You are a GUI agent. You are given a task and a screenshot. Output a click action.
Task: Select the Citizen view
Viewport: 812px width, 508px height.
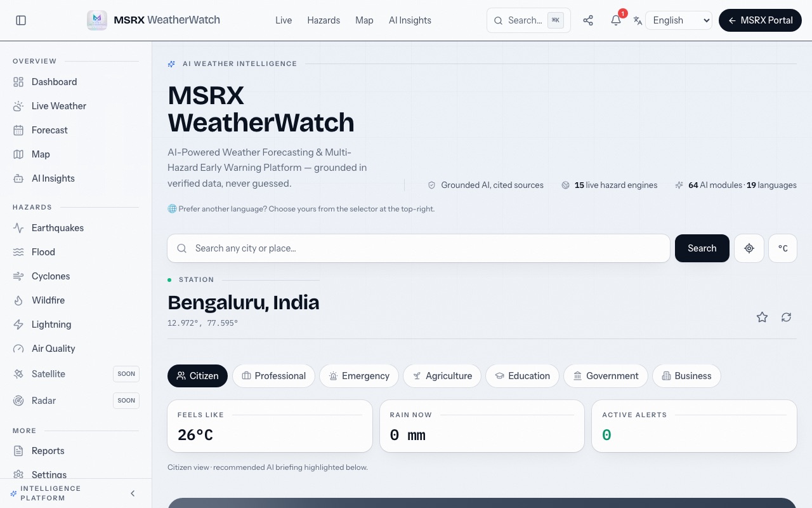[197, 376]
